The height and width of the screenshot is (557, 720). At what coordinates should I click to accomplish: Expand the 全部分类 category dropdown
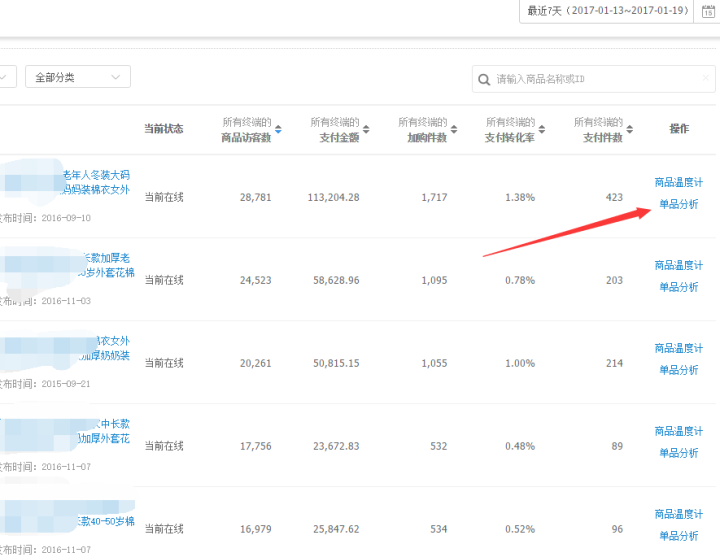pyautogui.click(x=78, y=77)
